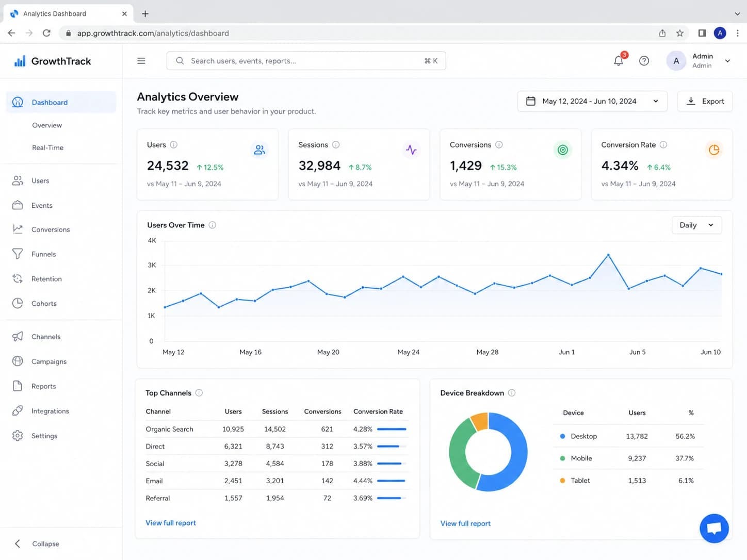
Task: Open Dashboard in the sidebar
Action: click(x=61, y=102)
